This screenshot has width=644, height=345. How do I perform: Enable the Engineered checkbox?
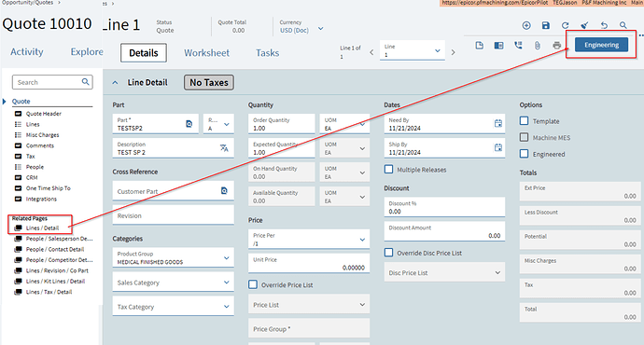(525, 154)
